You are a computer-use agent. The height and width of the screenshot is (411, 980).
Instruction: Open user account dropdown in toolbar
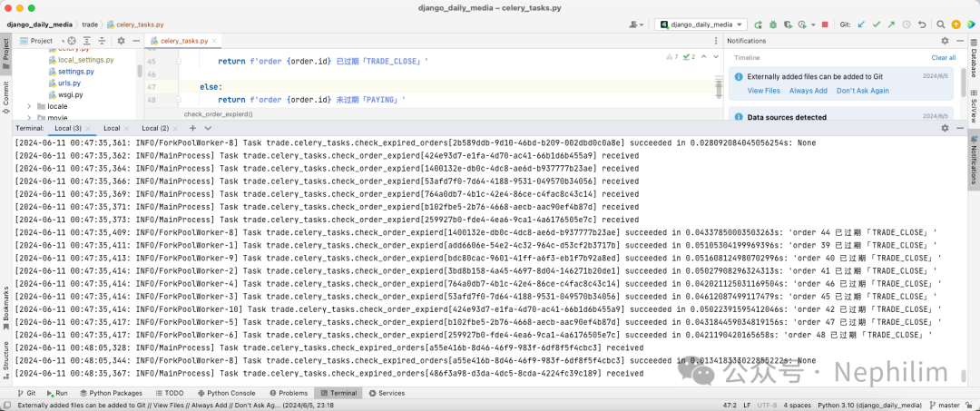(x=637, y=24)
